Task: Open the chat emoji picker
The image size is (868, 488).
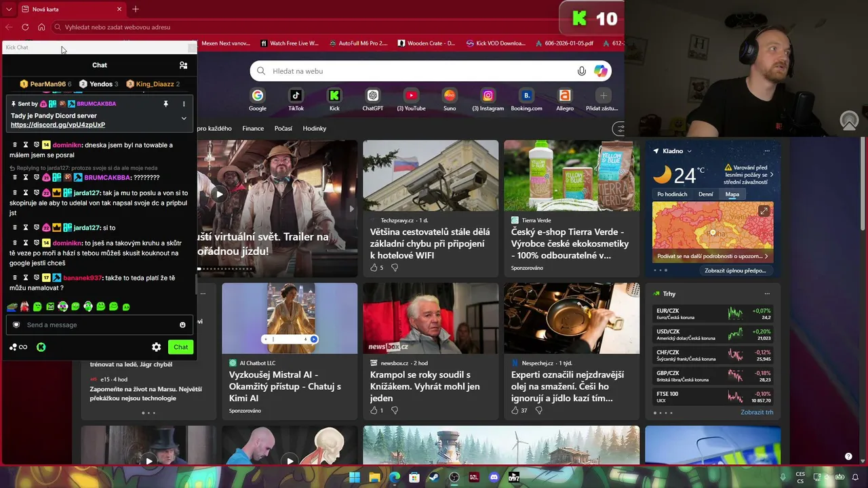Action: click(182, 325)
